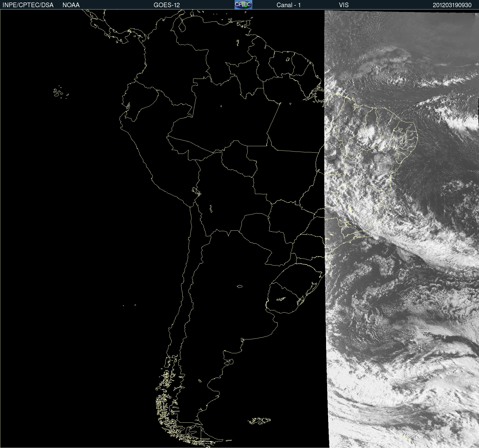Click the NOAA label in header
The width and height of the screenshot is (479, 448).
pyautogui.click(x=71, y=5)
